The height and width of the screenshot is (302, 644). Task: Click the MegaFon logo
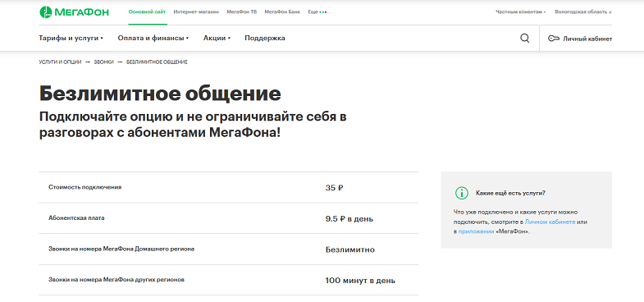tap(74, 12)
